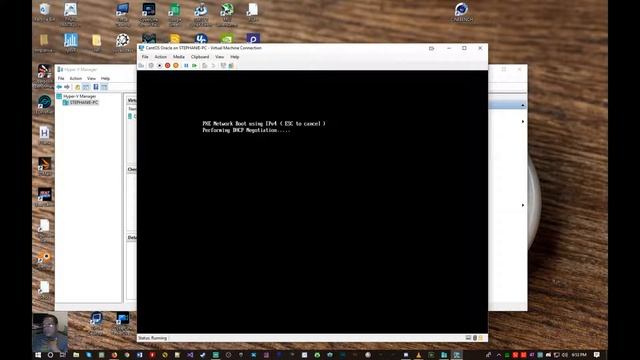Open the View menu in Hyper-V Manager

[x=91, y=78]
